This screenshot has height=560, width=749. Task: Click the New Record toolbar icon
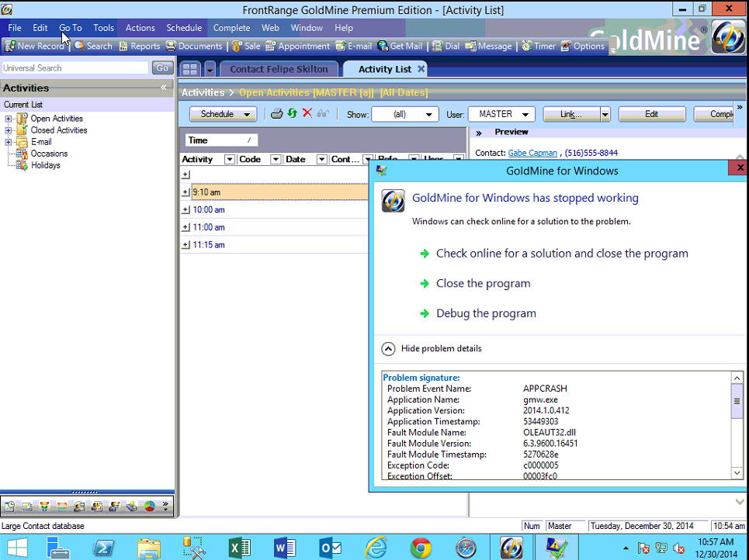tap(35, 46)
